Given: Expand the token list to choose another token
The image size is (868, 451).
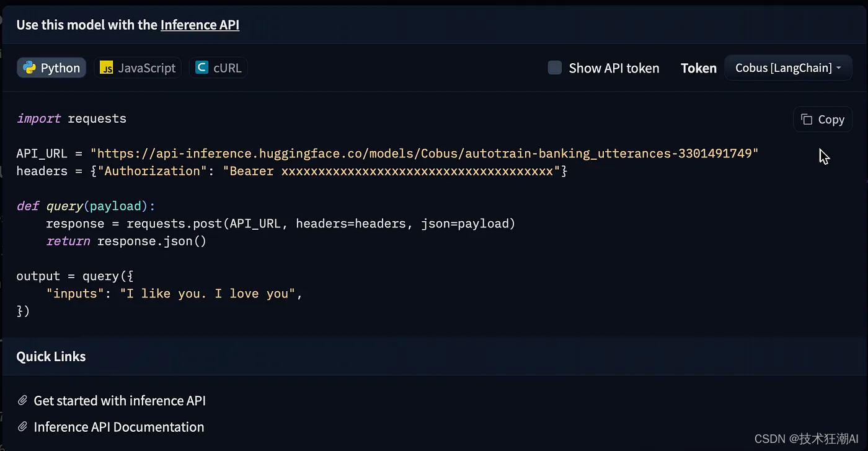Looking at the screenshot, I should [x=787, y=68].
